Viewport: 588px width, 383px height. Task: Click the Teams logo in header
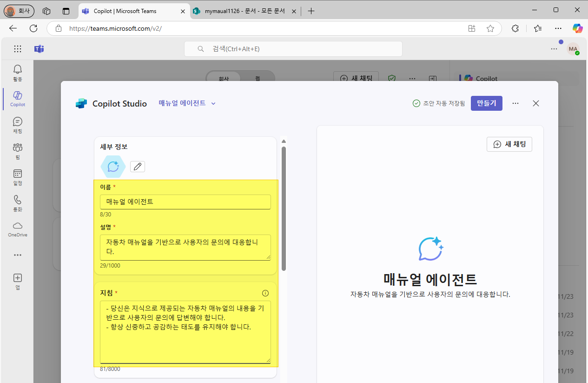tap(39, 49)
